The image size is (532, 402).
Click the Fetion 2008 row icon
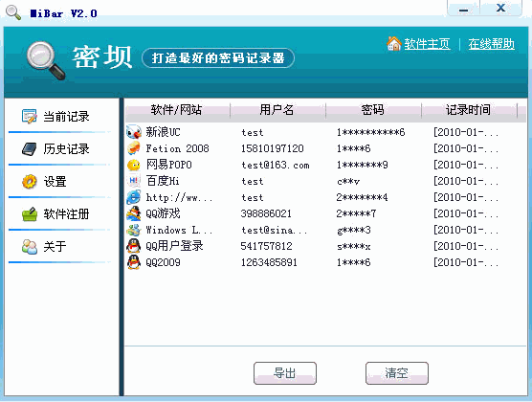click(x=134, y=148)
